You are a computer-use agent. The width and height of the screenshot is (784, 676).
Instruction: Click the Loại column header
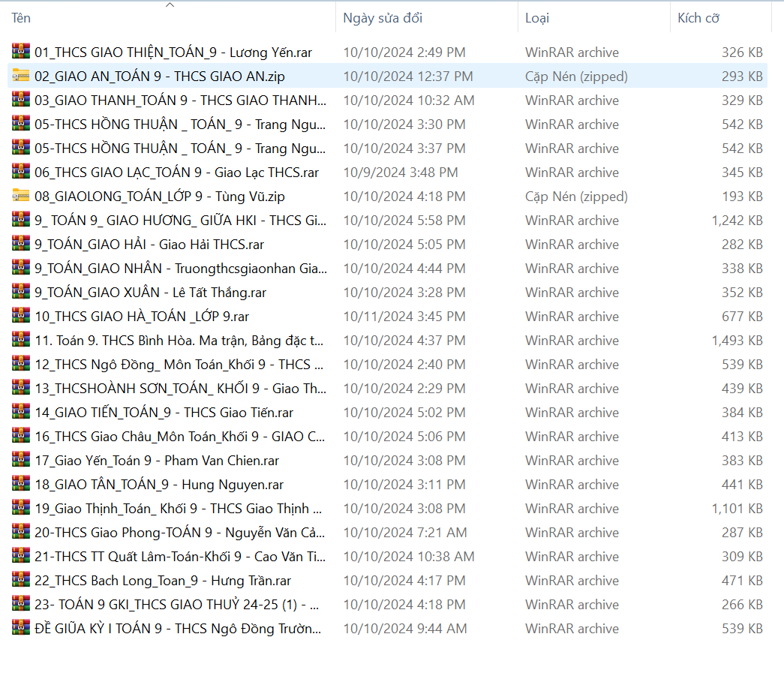[x=537, y=18]
